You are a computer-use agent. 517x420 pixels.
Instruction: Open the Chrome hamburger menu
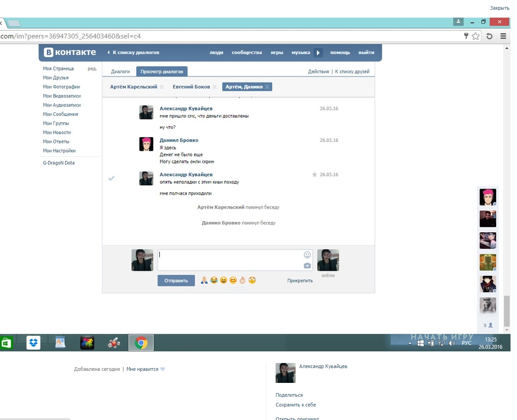[x=503, y=36]
